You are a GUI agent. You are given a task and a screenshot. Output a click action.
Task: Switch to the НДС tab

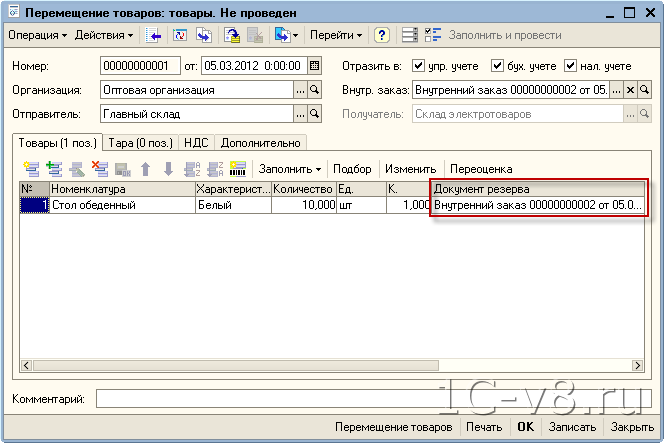point(196,143)
